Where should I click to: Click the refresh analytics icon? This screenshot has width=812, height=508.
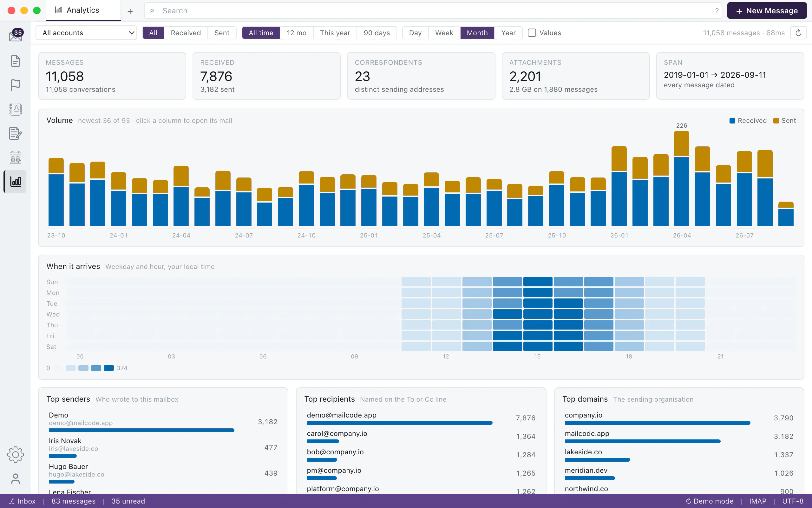[798, 33]
